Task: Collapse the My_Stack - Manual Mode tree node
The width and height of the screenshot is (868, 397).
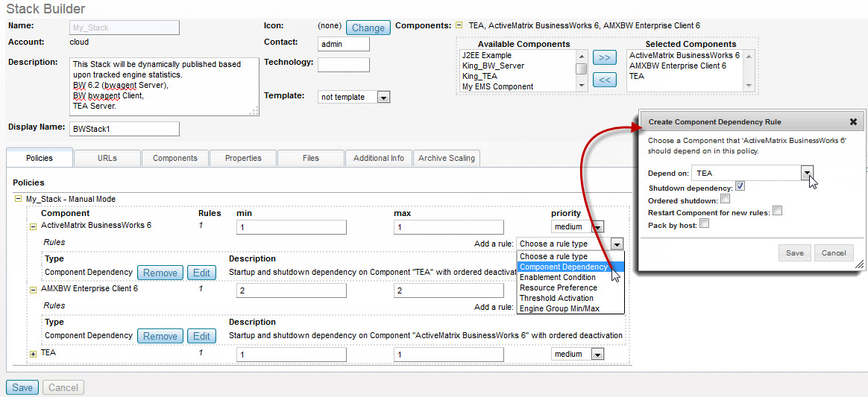Action: click(x=19, y=200)
